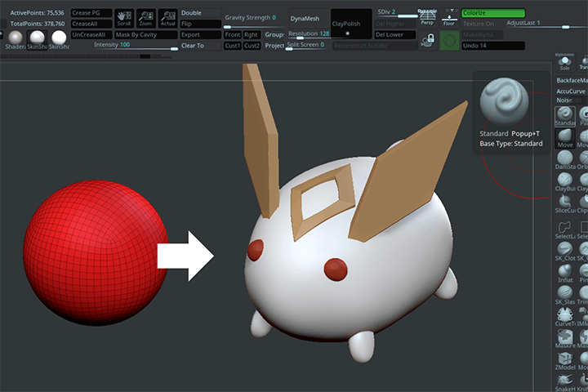The height and width of the screenshot is (392, 588).
Task: Pick the Shader material ball
Action: tap(16, 39)
